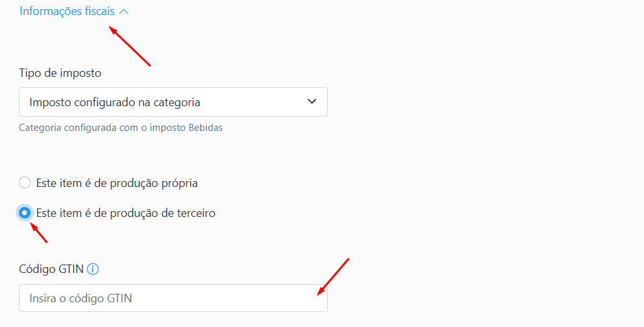Open the Código GTIN info icon
644x327 pixels.
click(x=93, y=270)
